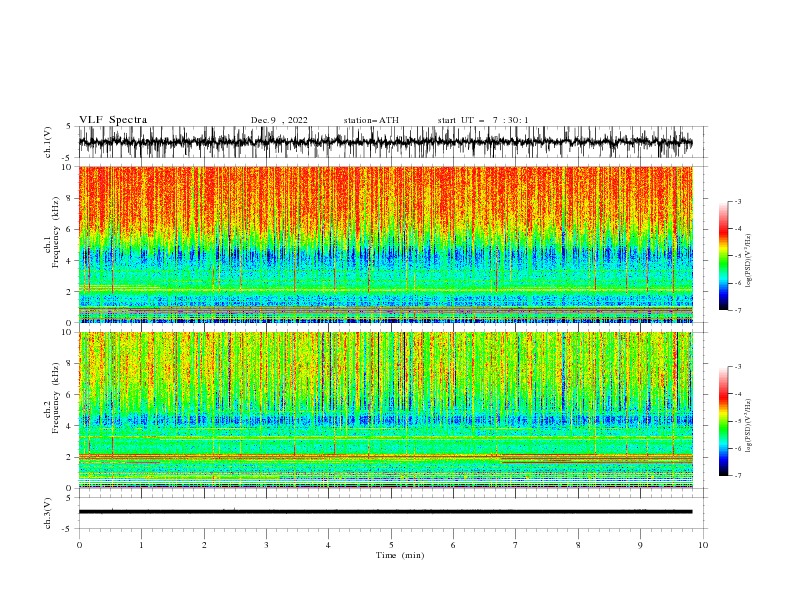This screenshot has width=792, height=612.
Task: Select the 'Dec.9 , 2022' date label
Action: click(279, 120)
